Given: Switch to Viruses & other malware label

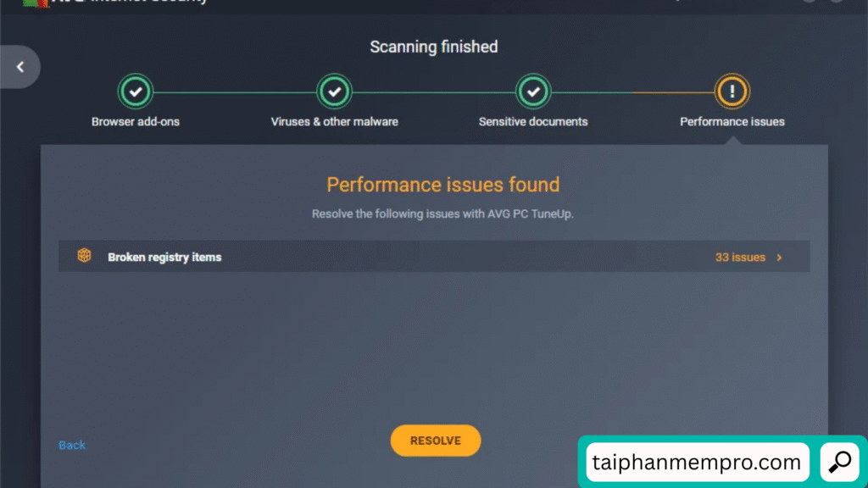Looking at the screenshot, I should (x=334, y=122).
